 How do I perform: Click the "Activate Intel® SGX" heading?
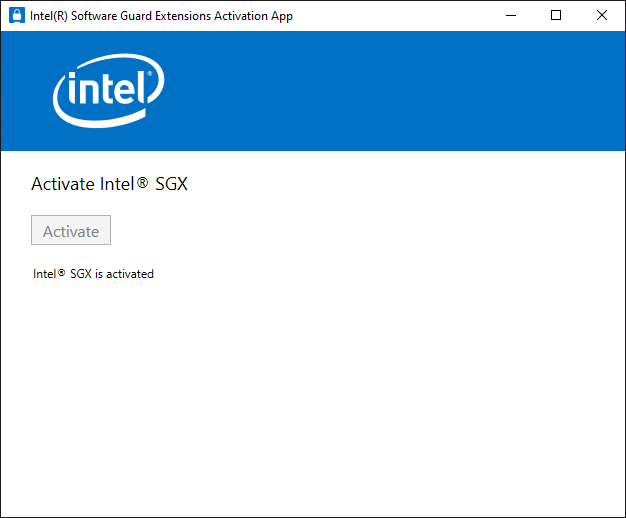tap(109, 184)
